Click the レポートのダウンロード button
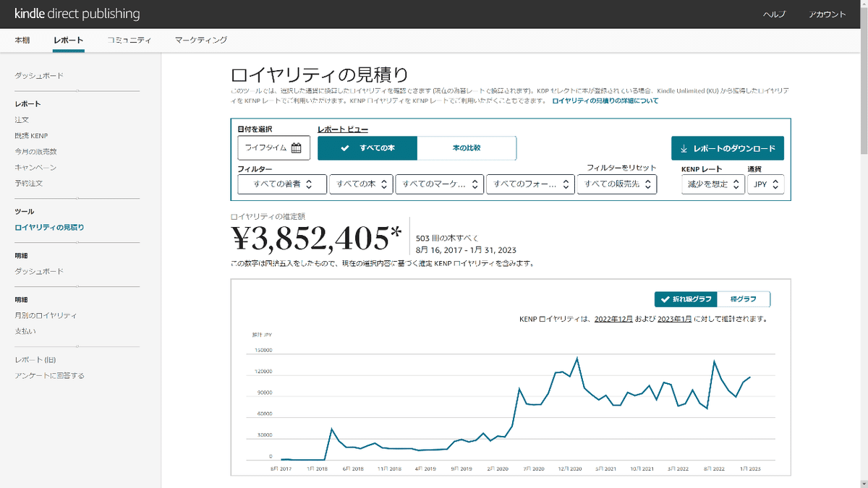 pos(728,148)
